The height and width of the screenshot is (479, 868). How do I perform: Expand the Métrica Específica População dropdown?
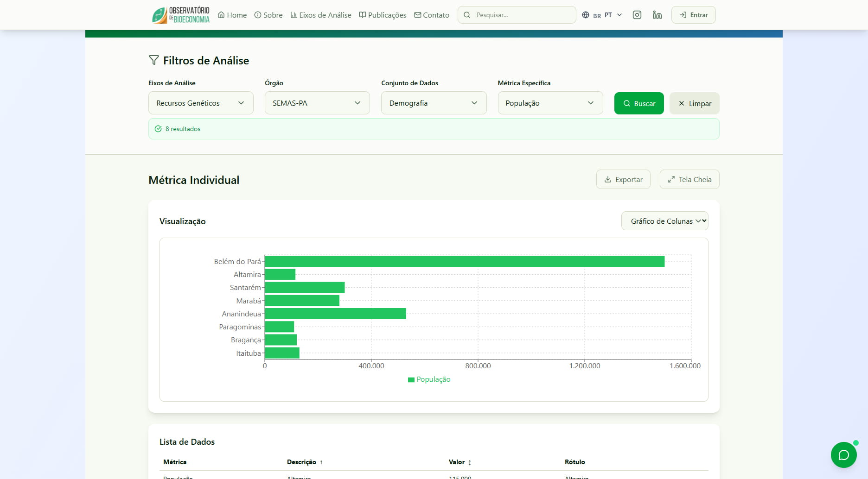tap(550, 103)
